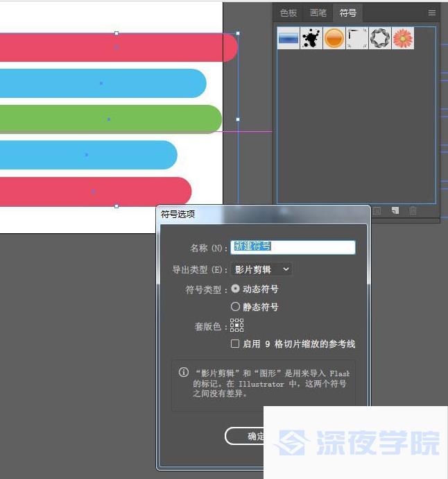This screenshot has width=448, height=479.
Task: Click the 确定 button
Action: [245, 436]
